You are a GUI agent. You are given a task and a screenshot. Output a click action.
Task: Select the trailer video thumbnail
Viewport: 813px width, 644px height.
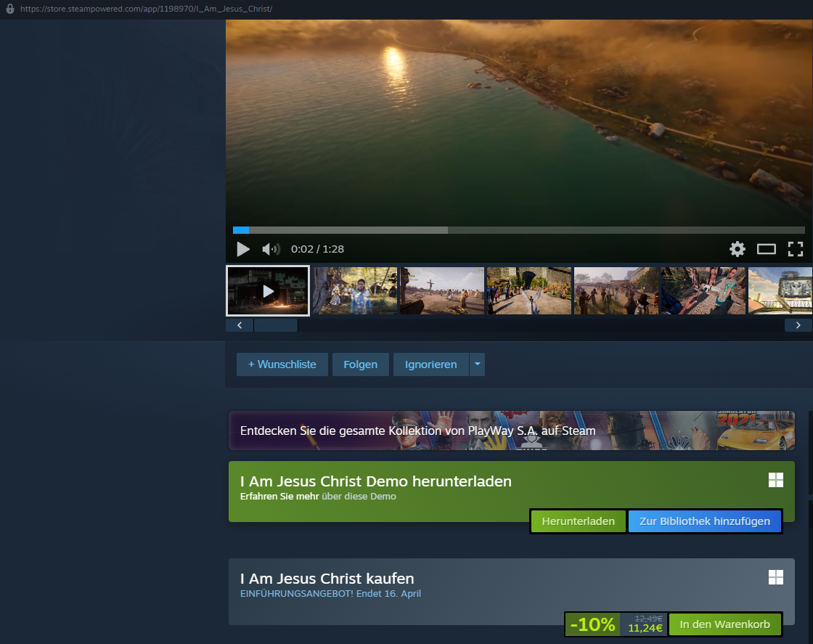(268, 290)
